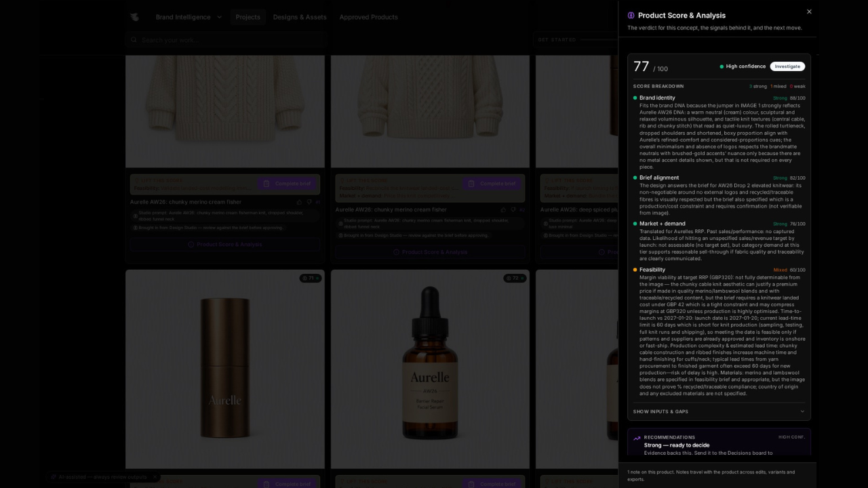Thumbs down the first chunky merino card
Screen dimensions: 868x488
pos(309,202)
